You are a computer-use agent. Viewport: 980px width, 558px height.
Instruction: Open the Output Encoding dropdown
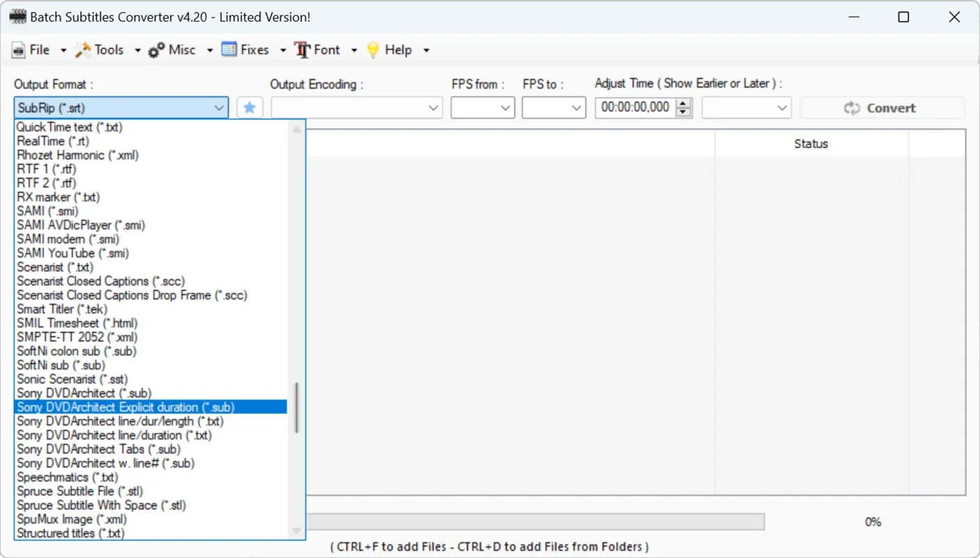point(357,108)
